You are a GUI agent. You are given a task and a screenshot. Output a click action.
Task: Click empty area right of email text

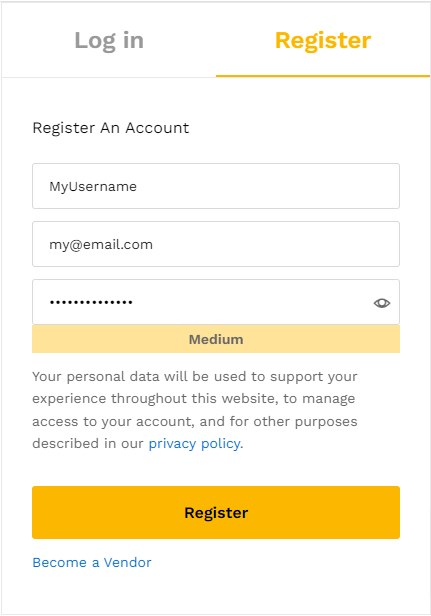[275, 244]
